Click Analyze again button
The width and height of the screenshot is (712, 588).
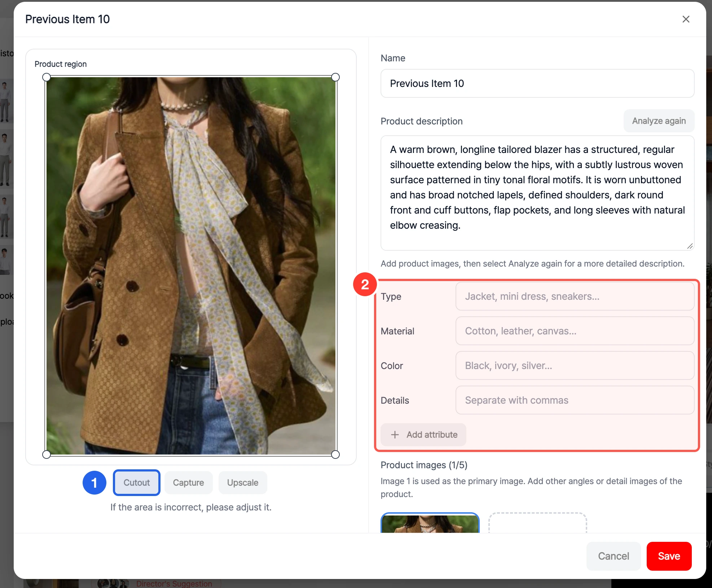point(659,121)
